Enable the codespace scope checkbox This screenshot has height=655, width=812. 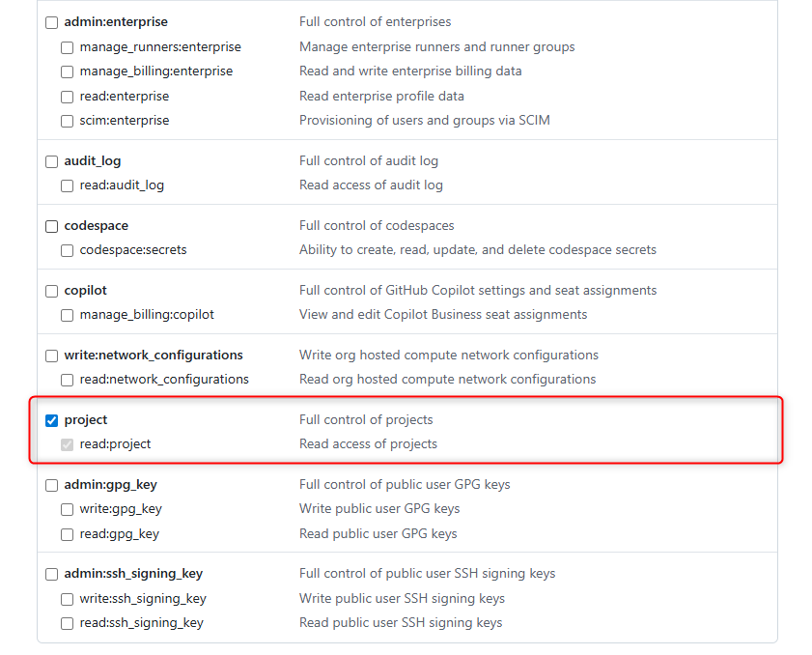[x=52, y=226]
